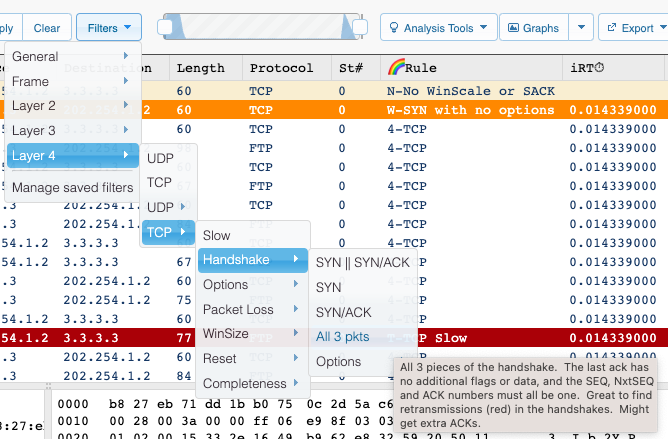Click the rainbow icon in Rule header
Image resolution: width=668 pixels, height=439 pixels.
tap(396, 67)
